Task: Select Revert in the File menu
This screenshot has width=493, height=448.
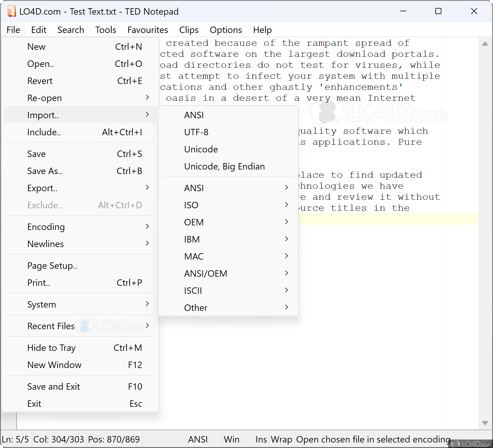Action: [80, 81]
